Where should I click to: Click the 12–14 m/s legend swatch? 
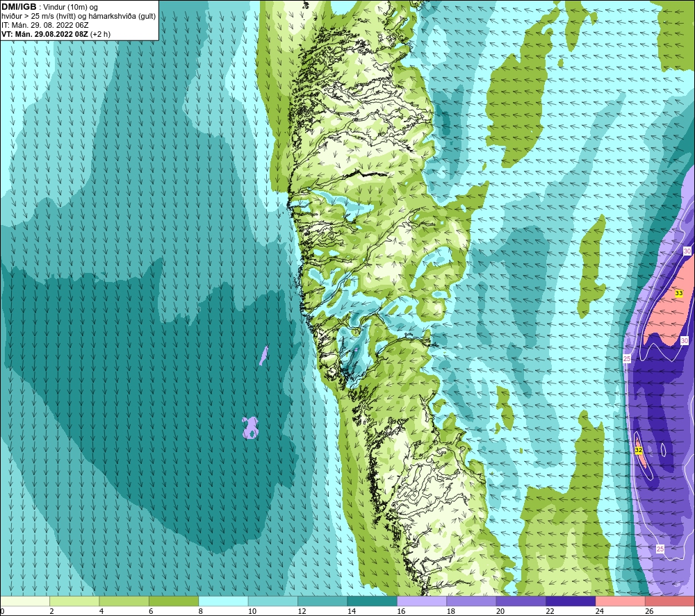[322, 601]
